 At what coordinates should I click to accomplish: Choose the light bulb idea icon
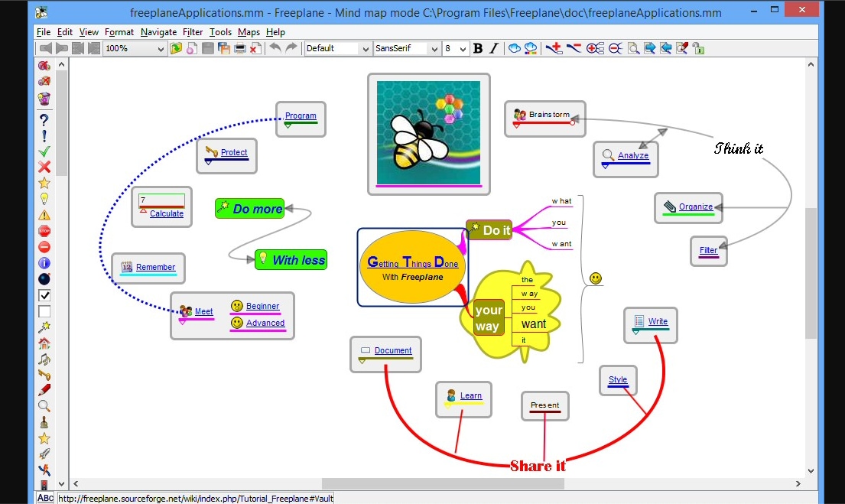[x=44, y=199]
